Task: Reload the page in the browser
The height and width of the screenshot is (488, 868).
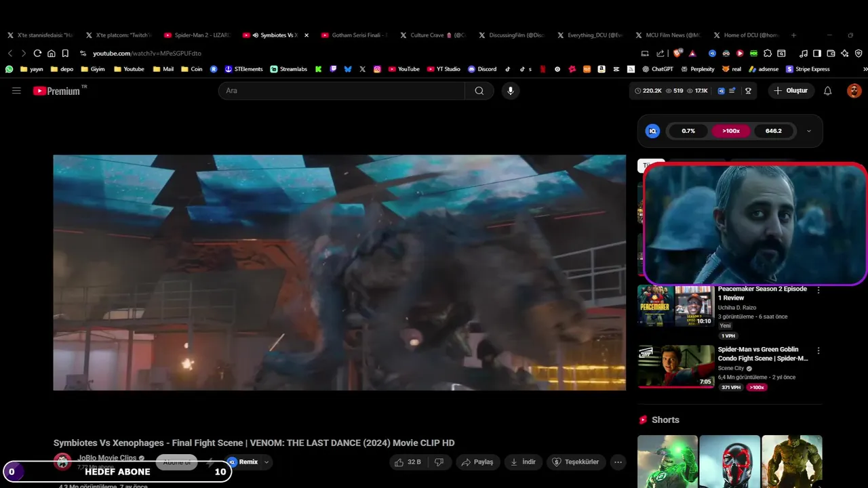Action: [37, 53]
